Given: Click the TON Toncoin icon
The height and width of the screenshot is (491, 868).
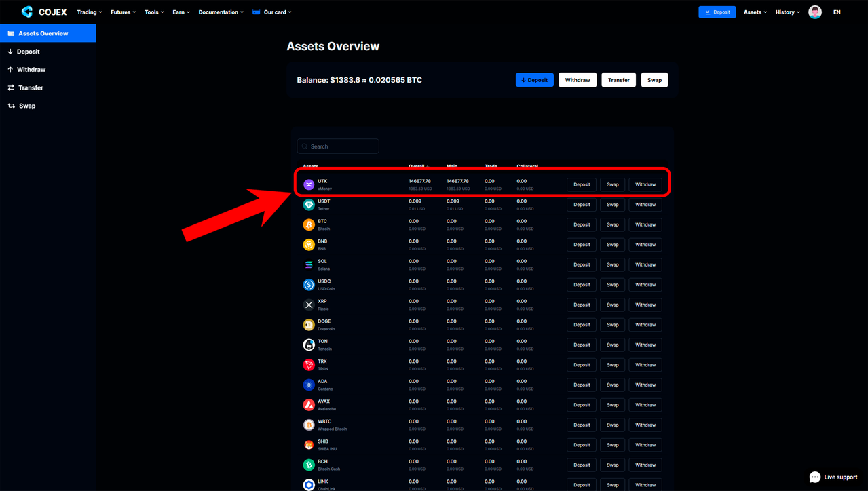Looking at the screenshot, I should (309, 345).
